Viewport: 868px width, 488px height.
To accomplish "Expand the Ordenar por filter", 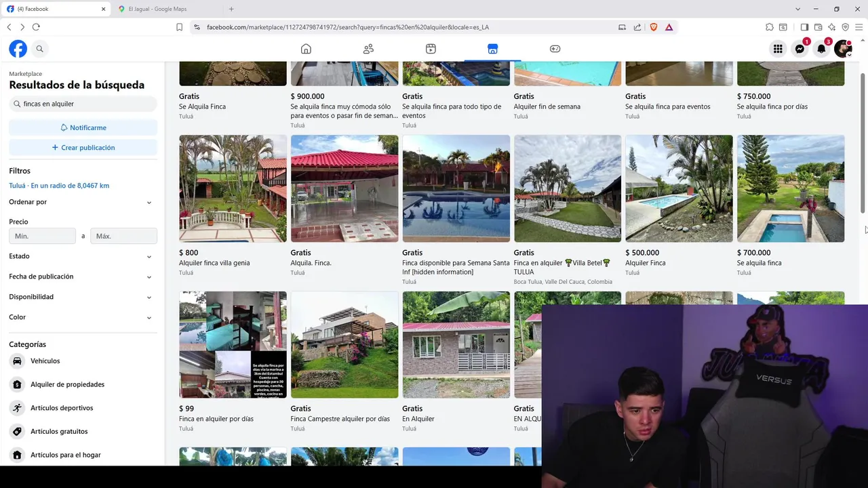I will 83,202.
